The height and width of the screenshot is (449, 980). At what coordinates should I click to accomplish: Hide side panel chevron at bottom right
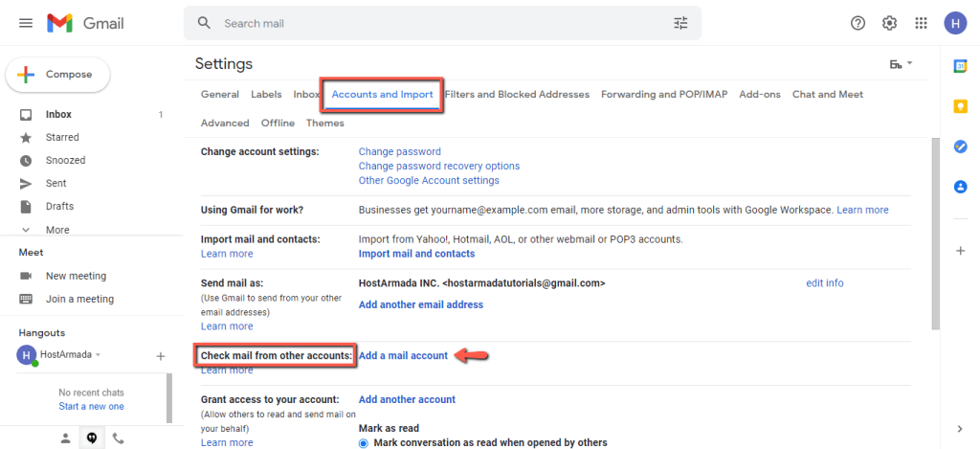(961, 428)
